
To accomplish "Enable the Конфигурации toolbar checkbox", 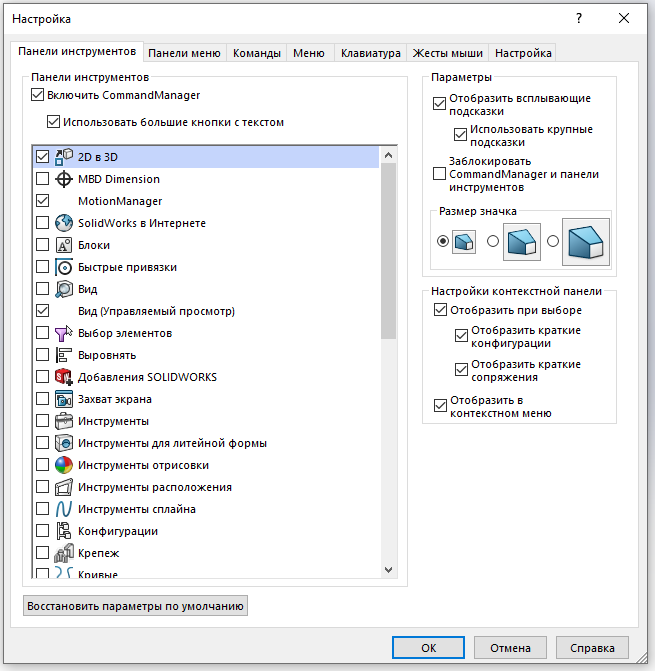I will pyautogui.click(x=42, y=531).
